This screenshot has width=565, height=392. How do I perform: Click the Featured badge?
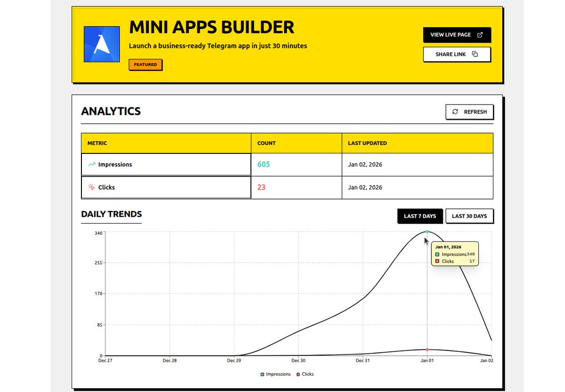(x=145, y=64)
